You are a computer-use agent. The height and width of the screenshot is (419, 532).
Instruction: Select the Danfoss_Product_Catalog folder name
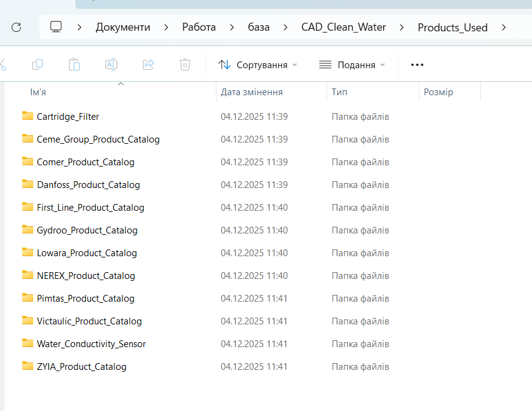tap(88, 185)
